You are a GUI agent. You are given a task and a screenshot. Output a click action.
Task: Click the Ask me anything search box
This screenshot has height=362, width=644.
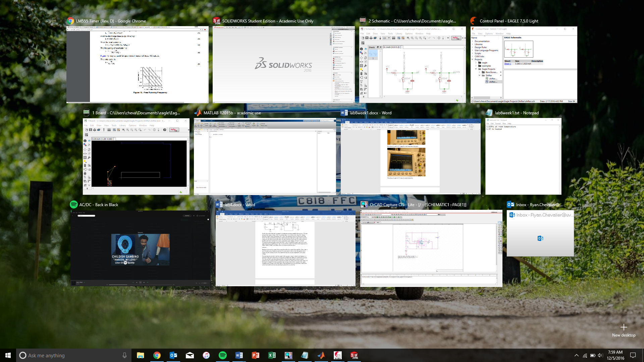click(74, 355)
